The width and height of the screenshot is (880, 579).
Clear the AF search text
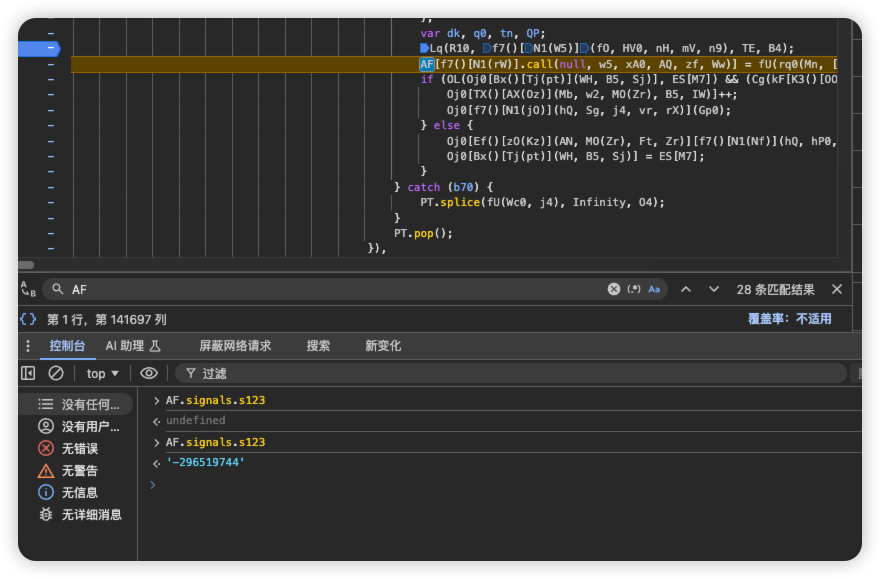pyautogui.click(x=614, y=289)
